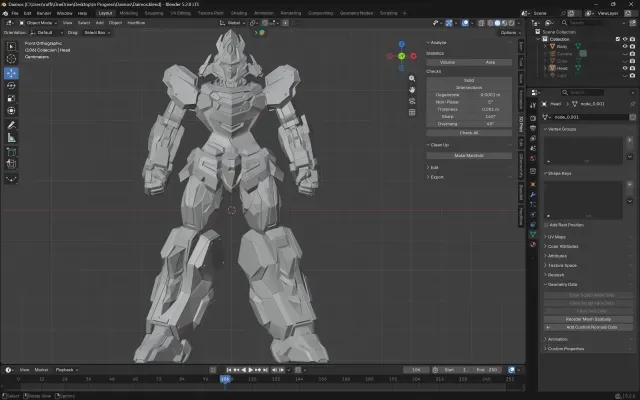Open the Playback dropdown in timeline
Image resolution: width=640 pixels, height=400 pixels.
[x=67, y=370]
